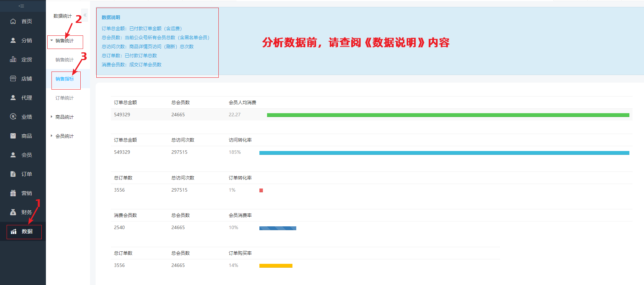The image size is (644, 285).
Task: Click the 订单购买率 value 14%
Action: tap(233, 265)
